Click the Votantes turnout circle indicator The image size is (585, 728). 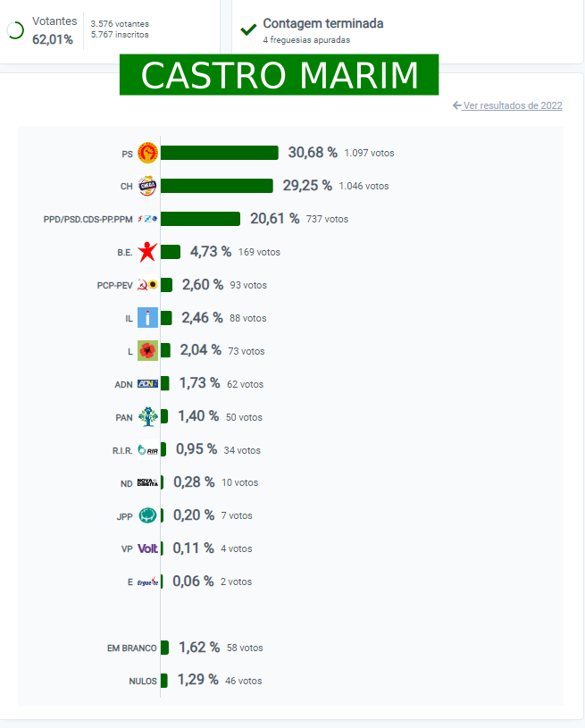(x=15, y=30)
